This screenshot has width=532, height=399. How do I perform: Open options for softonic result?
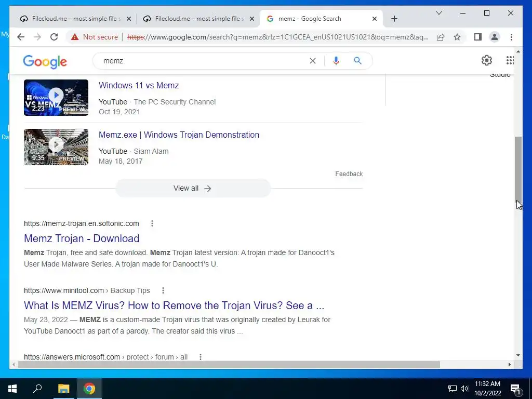pyautogui.click(x=152, y=223)
